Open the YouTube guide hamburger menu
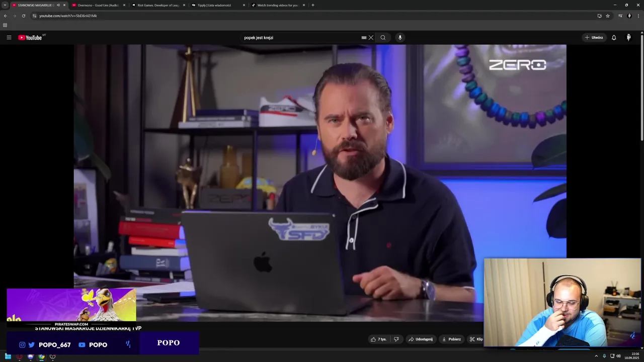Viewport: 644px width, 362px height. (9, 38)
